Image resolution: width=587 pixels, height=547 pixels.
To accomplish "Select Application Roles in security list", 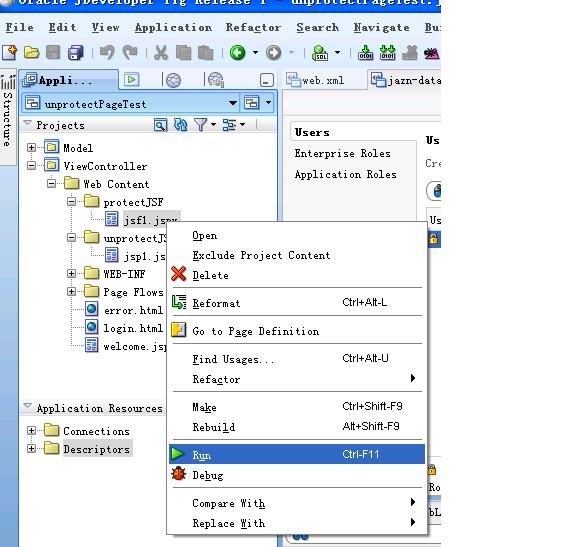I will click(x=346, y=174).
